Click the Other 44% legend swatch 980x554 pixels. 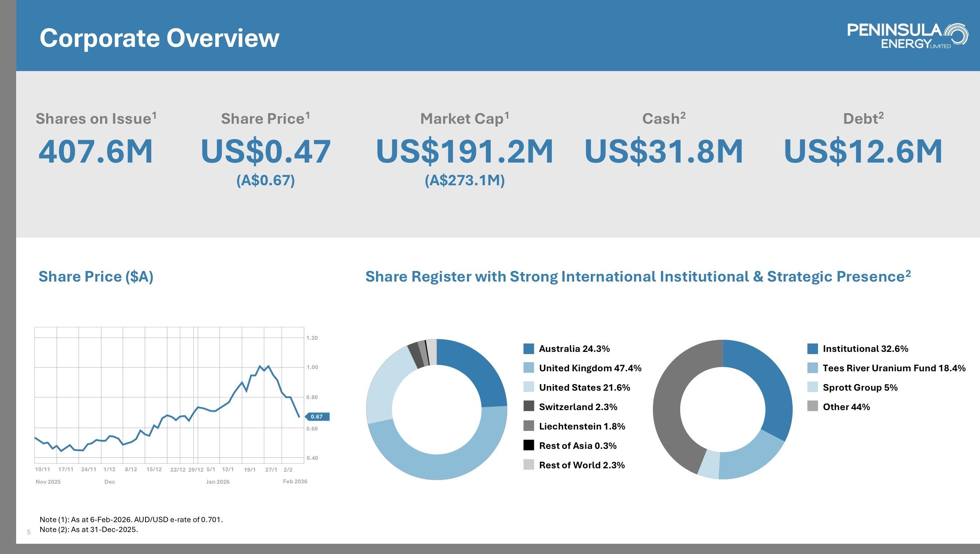click(813, 406)
